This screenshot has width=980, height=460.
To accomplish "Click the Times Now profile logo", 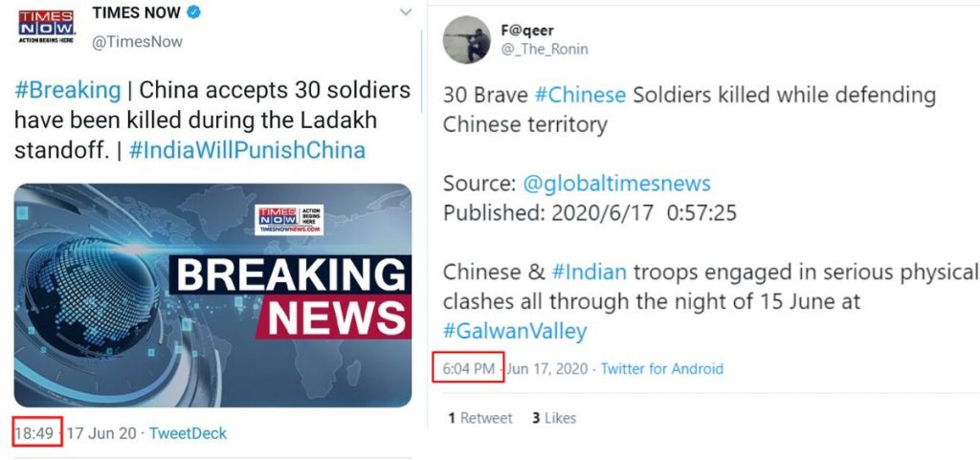I will pos(46,26).
